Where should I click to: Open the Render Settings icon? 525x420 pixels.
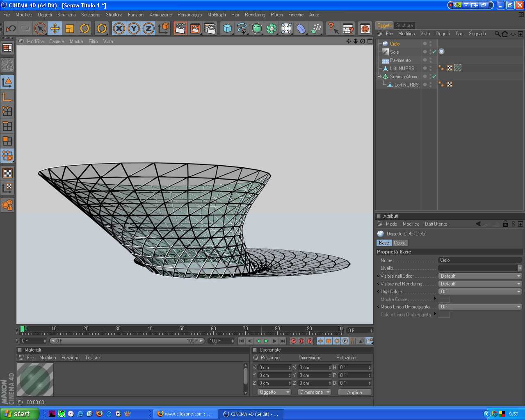pos(210,28)
